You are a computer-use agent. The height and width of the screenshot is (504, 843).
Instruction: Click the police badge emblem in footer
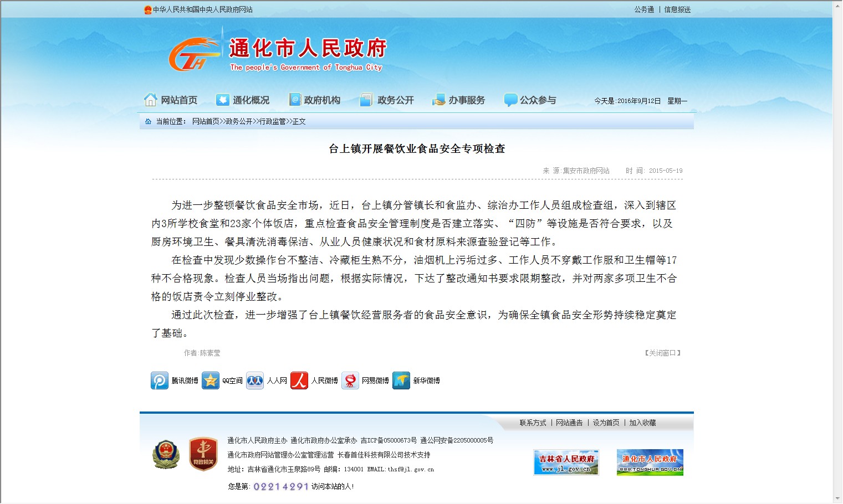coord(166,454)
